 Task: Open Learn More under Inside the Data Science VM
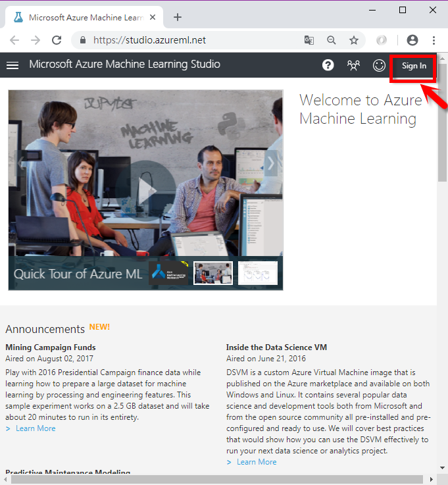pyautogui.click(x=257, y=462)
